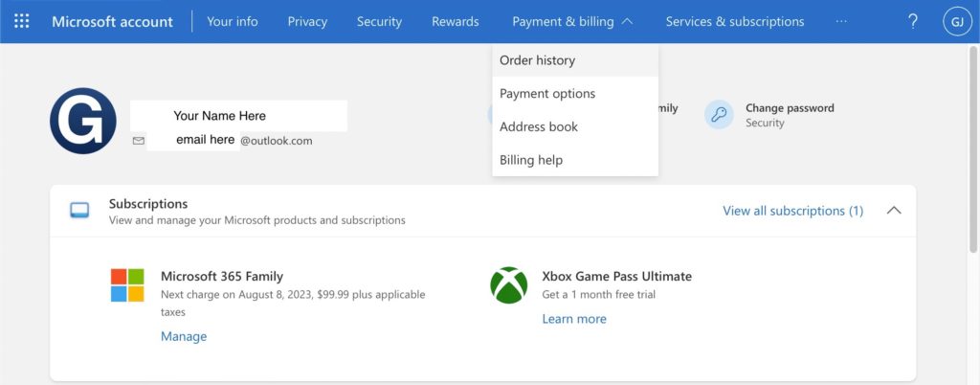
Task: Click the Subscriptions section heading
Action: 148,204
